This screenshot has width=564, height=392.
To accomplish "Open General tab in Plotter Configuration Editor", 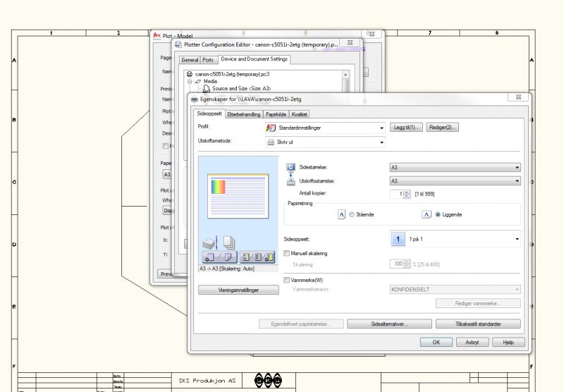I will click(x=190, y=60).
